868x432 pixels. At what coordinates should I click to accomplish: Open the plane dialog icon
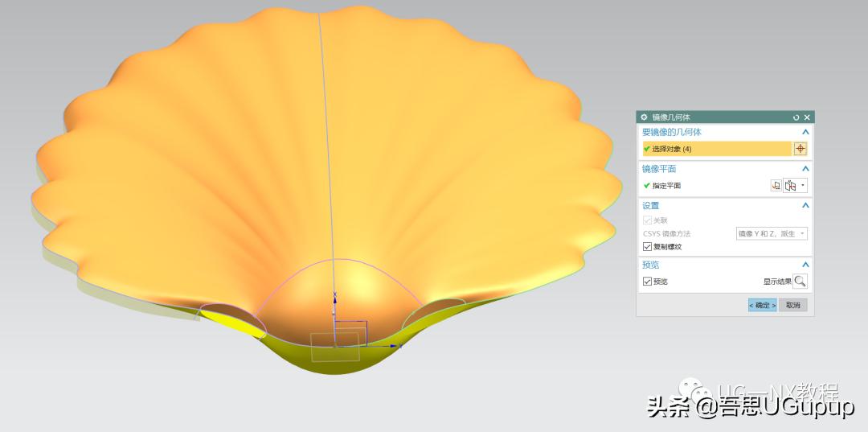point(776,186)
